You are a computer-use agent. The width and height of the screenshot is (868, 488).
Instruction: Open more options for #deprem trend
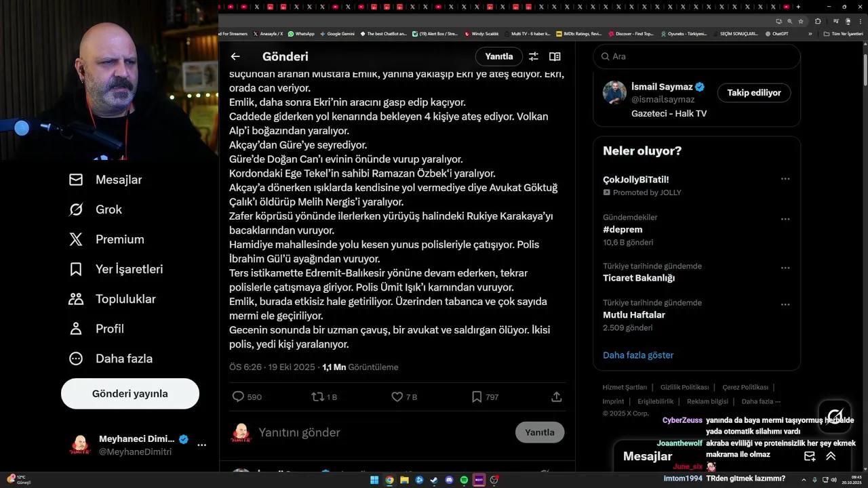coord(785,220)
